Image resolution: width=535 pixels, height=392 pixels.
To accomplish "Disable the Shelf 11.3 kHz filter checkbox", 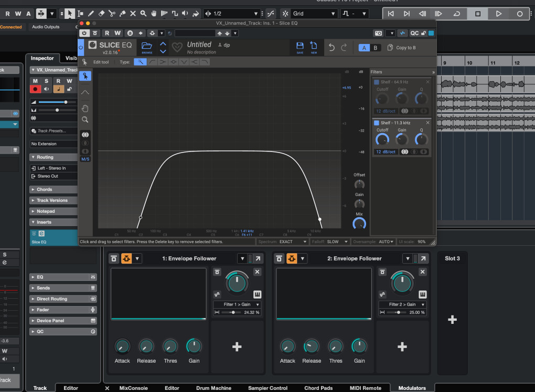I will [x=377, y=123].
